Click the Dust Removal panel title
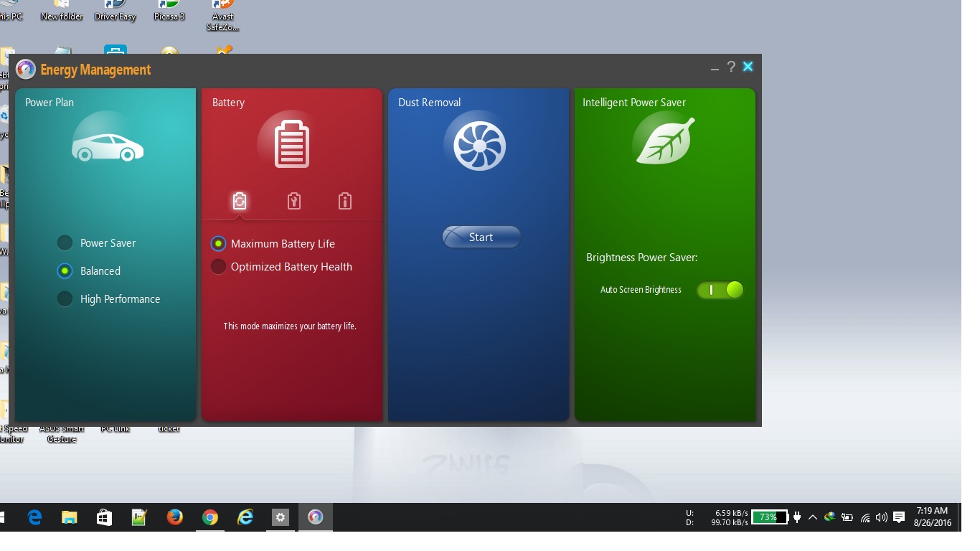This screenshot has height=551, width=980. (429, 103)
